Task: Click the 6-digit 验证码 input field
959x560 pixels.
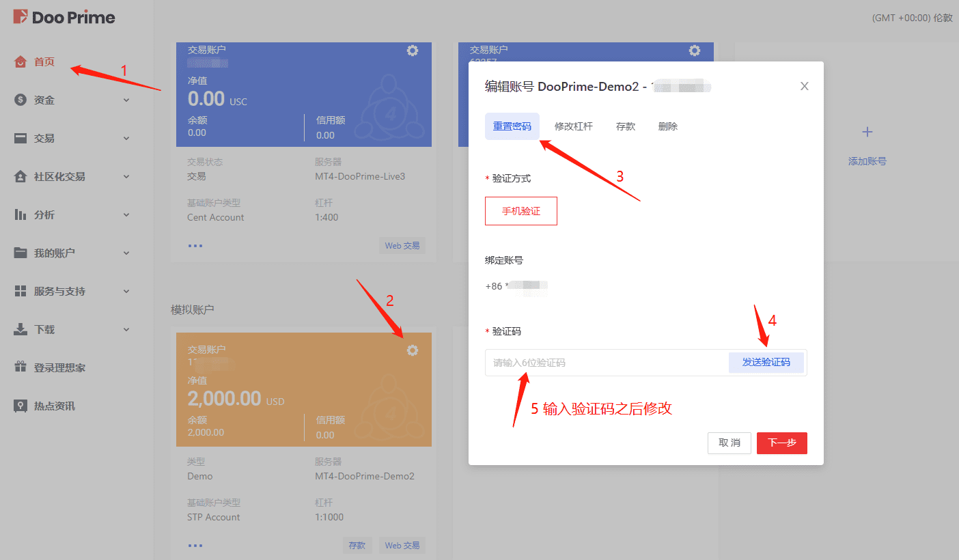Action: pyautogui.click(x=604, y=363)
